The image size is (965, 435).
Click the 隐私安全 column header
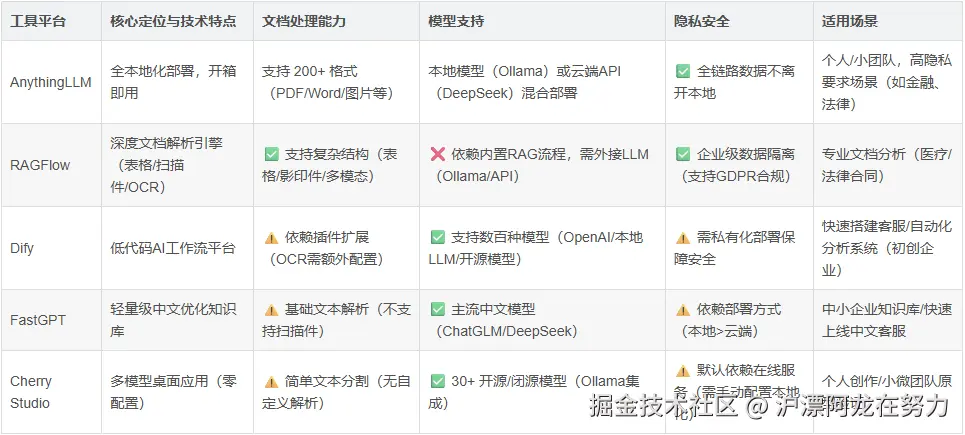click(x=702, y=21)
